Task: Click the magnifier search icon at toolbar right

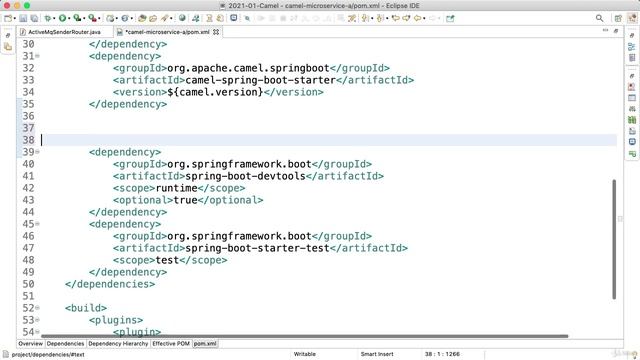Action: [x=599, y=18]
